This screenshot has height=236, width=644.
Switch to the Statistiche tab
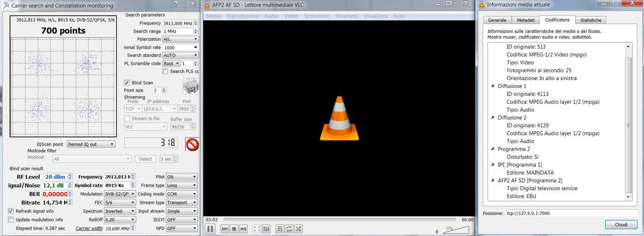[591, 20]
